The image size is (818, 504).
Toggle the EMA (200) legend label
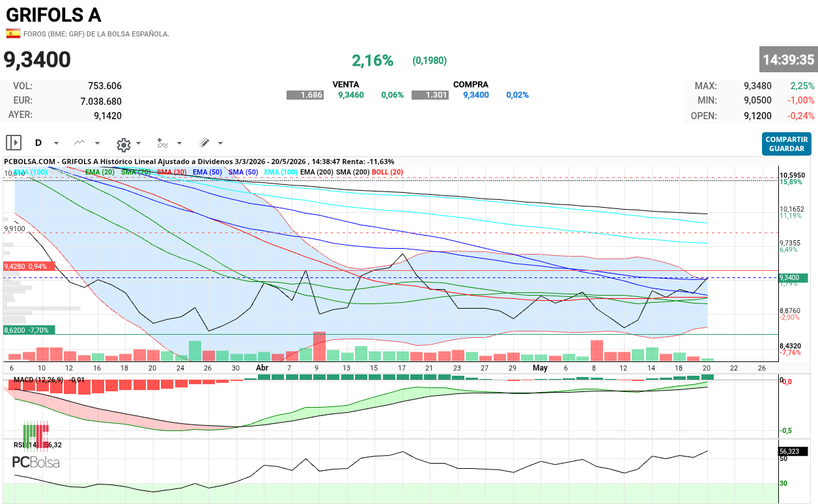(x=318, y=172)
